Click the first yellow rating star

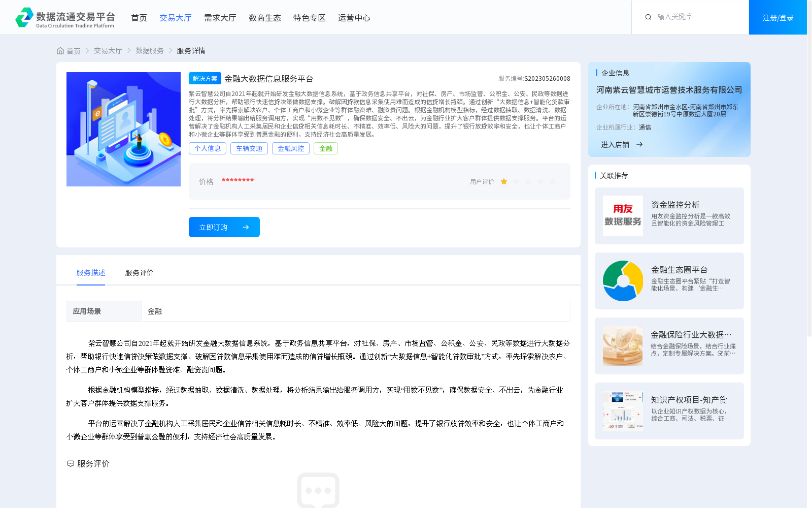click(504, 182)
